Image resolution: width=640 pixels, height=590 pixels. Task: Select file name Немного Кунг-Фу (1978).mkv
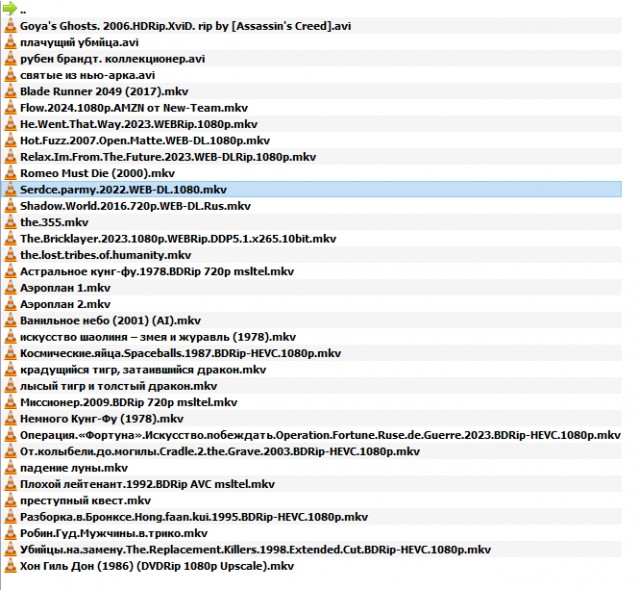[x=102, y=419]
